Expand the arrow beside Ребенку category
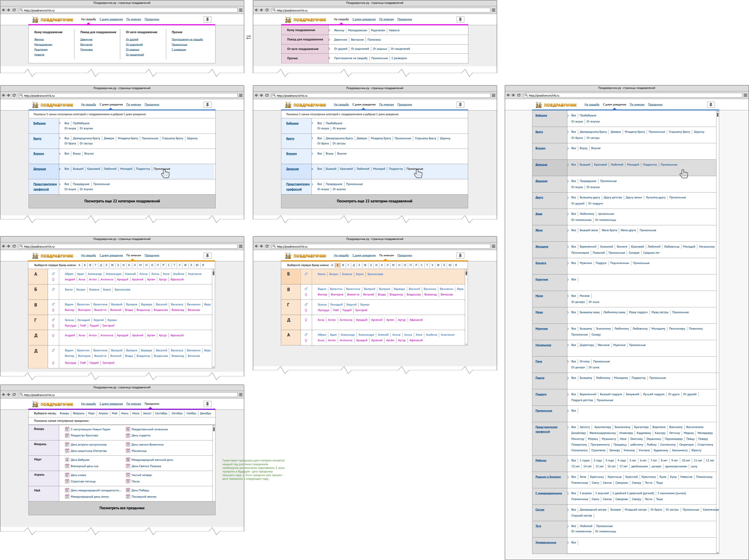This screenshot has width=749, height=560. click(x=568, y=460)
